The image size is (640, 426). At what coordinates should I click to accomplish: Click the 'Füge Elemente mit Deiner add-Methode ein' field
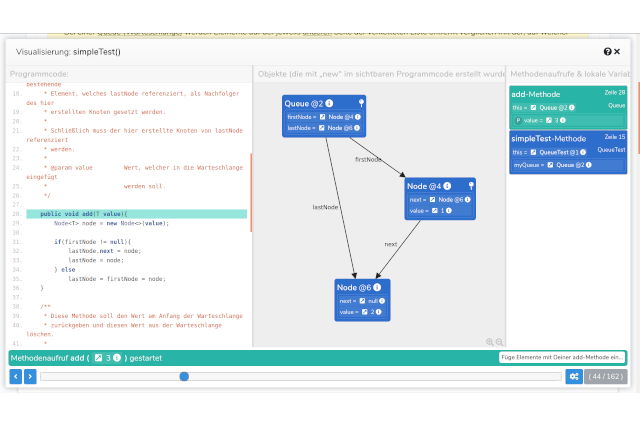point(562,357)
